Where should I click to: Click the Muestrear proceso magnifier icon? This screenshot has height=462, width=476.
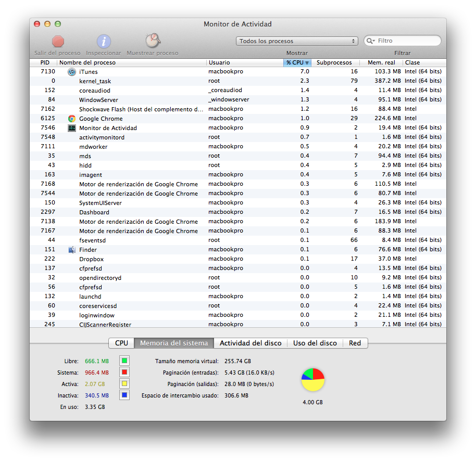point(153,41)
